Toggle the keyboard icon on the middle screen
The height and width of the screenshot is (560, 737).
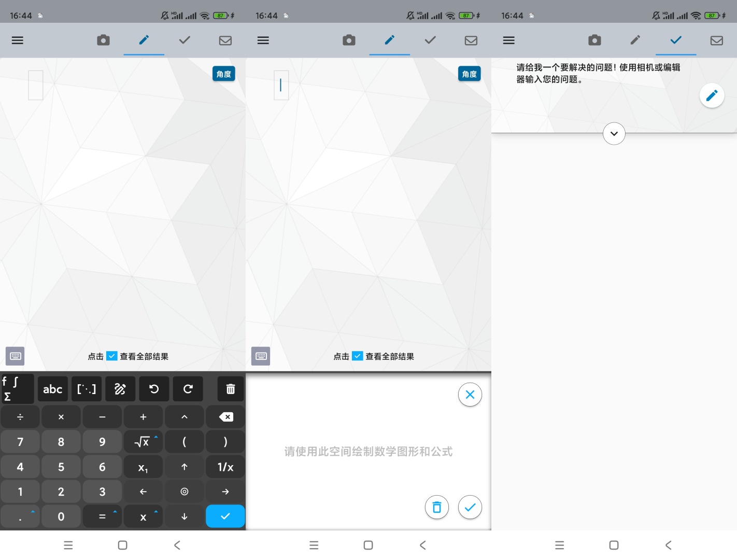[261, 356]
